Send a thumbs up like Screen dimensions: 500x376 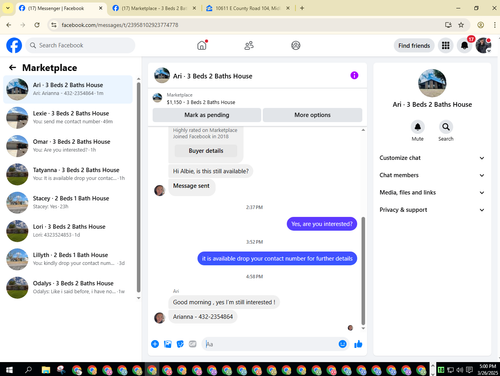coord(358,344)
